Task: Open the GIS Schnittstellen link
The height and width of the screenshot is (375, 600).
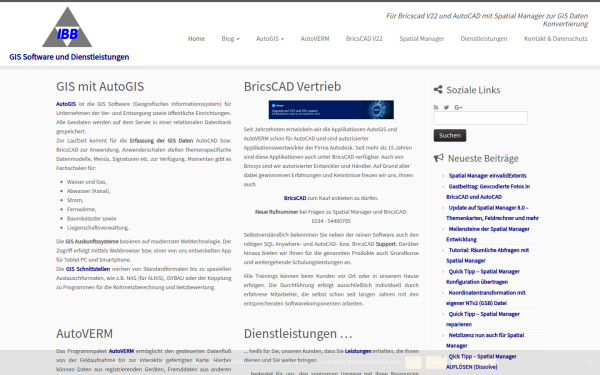Action: (88, 269)
